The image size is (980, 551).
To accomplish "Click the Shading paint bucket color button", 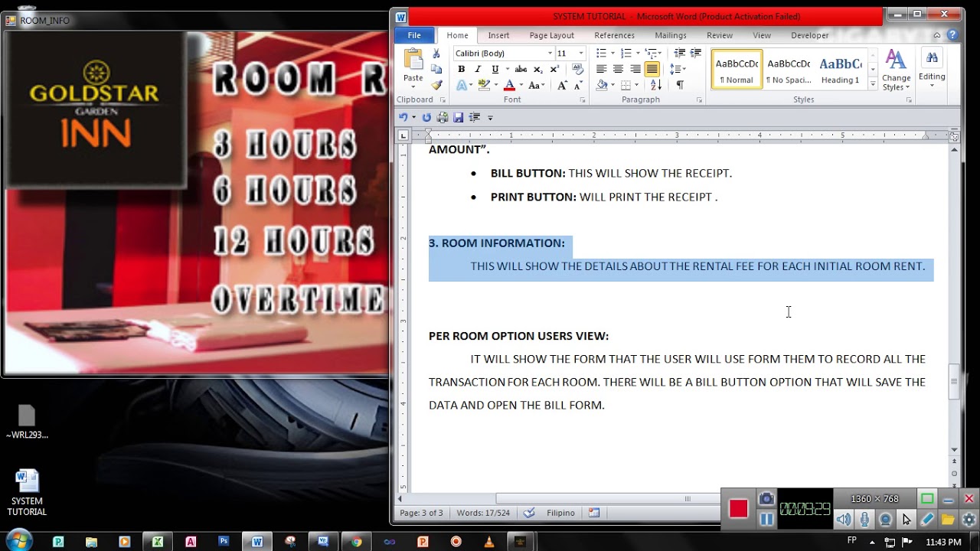I will coord(602,85).
